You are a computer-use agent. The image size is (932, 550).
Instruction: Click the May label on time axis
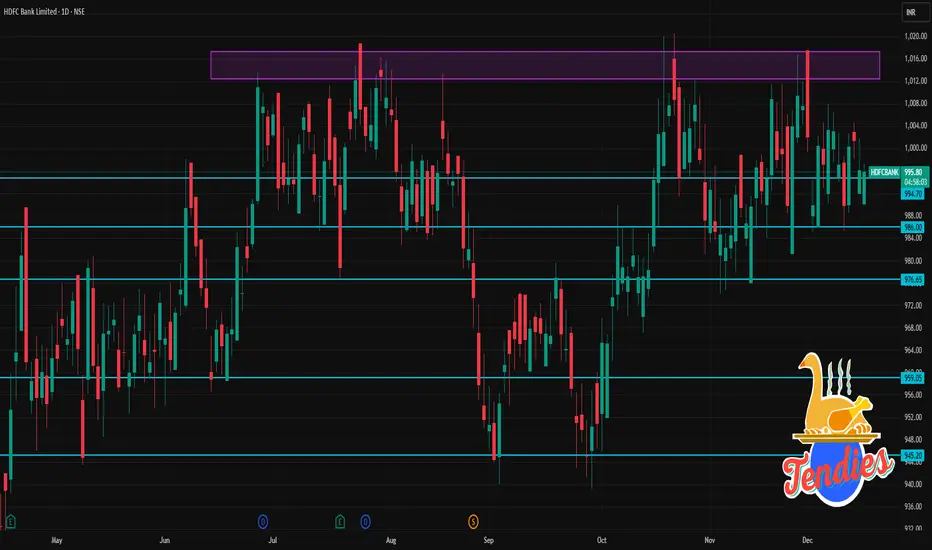click(56, 540)
